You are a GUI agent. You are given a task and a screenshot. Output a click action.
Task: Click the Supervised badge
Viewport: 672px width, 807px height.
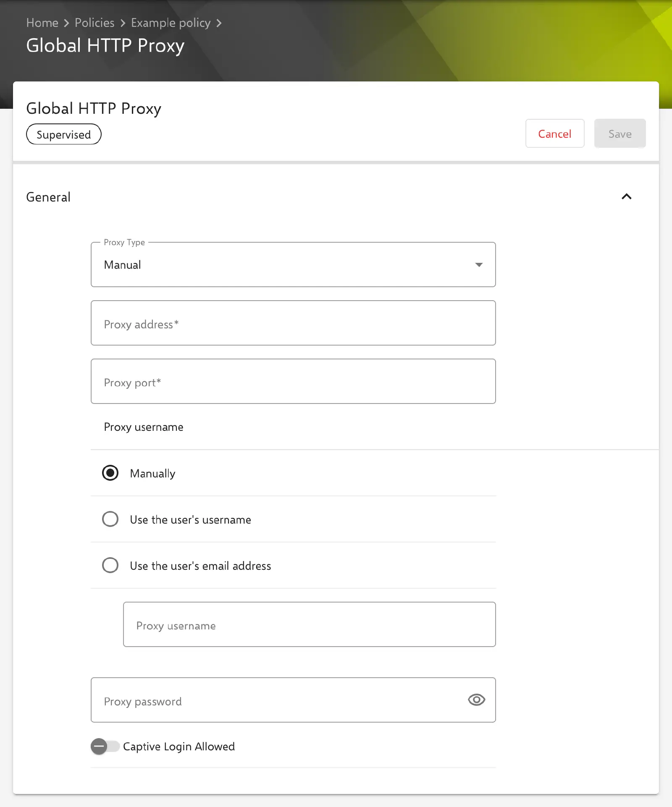point(64,134)
